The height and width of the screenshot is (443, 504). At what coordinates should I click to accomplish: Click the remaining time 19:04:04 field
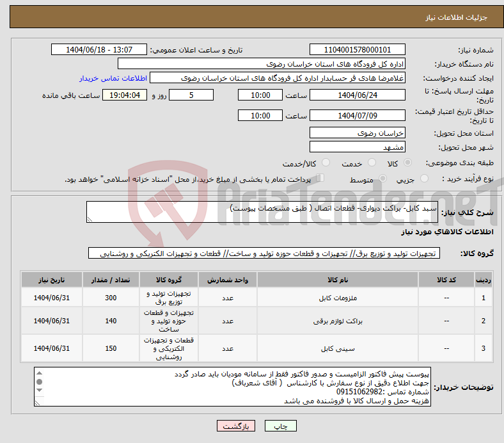[x=125, y=95]
